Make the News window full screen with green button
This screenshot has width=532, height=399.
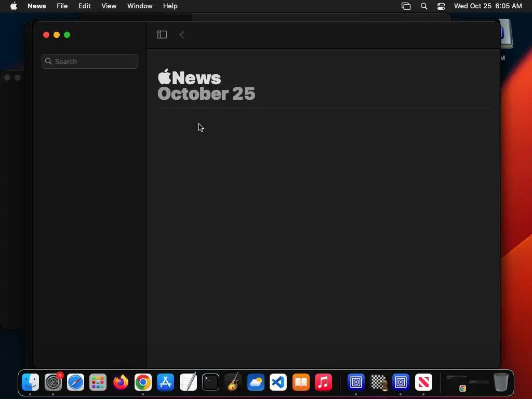point(67,35)
